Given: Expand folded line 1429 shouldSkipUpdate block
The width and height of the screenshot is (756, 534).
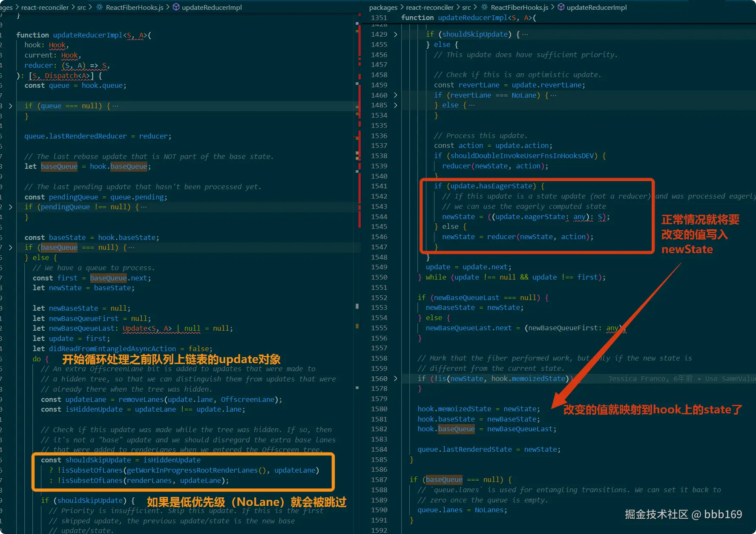Looking at the screenshot, I should tap(396, 35).
